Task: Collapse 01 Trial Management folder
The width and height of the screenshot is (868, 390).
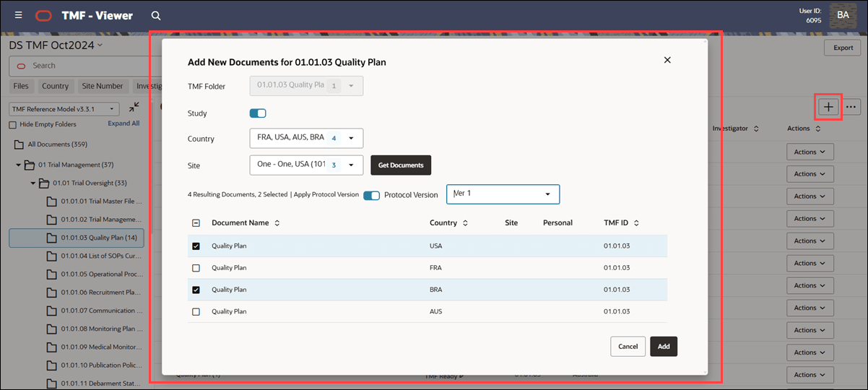Action: tap(19, 165)
